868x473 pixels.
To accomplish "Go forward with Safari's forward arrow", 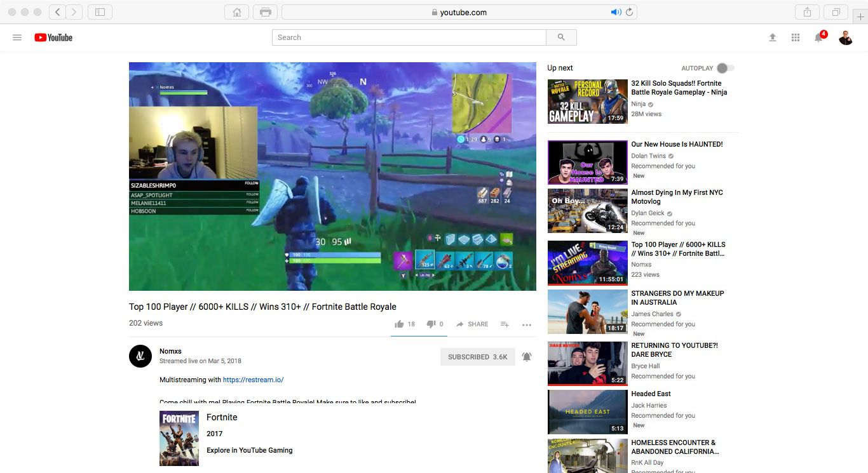I will 74,12.
